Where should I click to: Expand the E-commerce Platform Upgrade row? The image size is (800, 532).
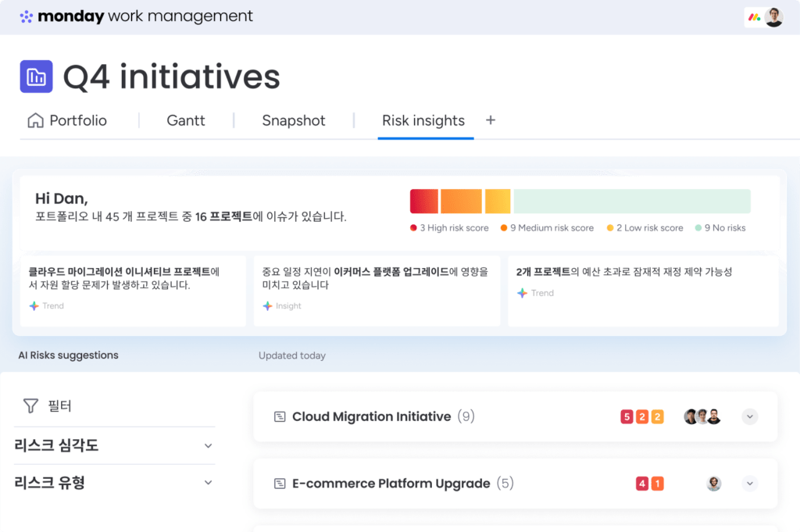(750, 484)
